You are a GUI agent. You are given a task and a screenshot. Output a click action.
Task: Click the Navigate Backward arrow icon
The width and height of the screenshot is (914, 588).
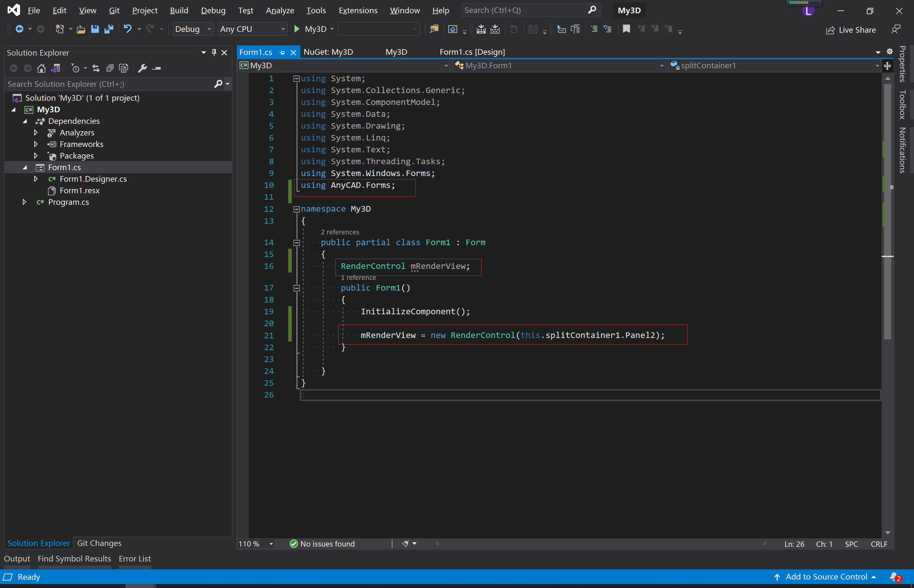19,29
